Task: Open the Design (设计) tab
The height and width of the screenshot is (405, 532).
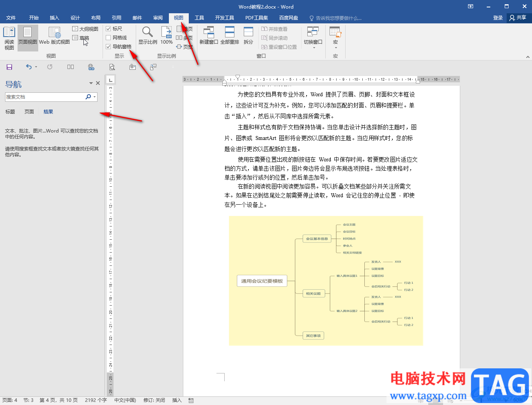Action: pyautogui.click(x=75, y=18)
